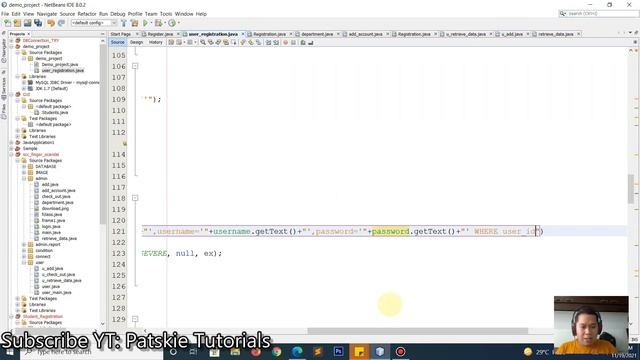Open Sticky Notes from the taskbar
The height and width of the screenshot is (360, 640).
pos(359,351)
